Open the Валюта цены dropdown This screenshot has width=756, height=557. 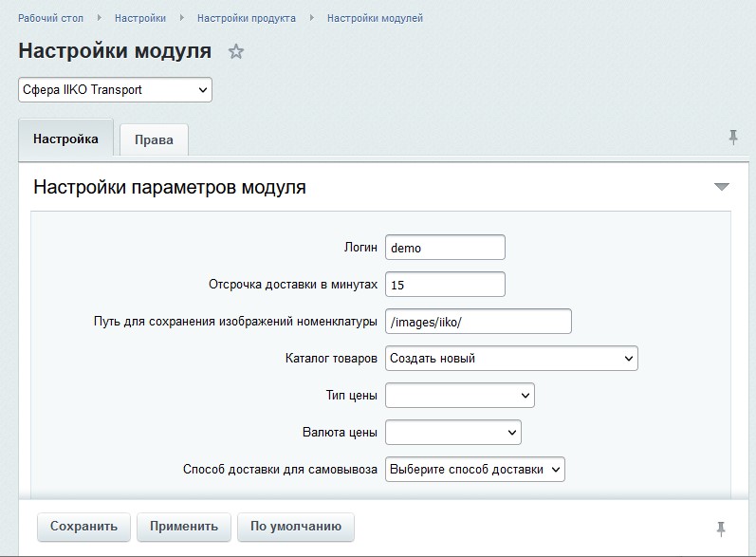[453, 433]
